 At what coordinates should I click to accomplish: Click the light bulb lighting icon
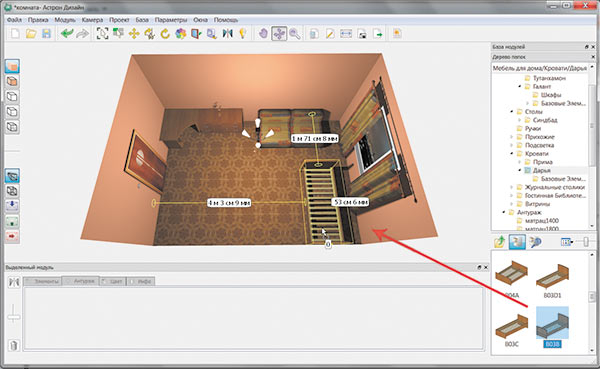coord(243,34)
